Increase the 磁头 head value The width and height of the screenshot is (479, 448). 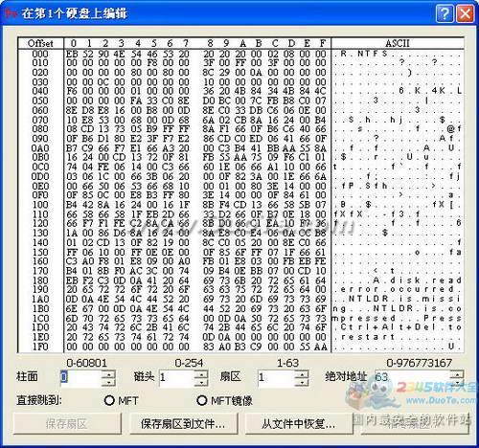click(201, 374)
